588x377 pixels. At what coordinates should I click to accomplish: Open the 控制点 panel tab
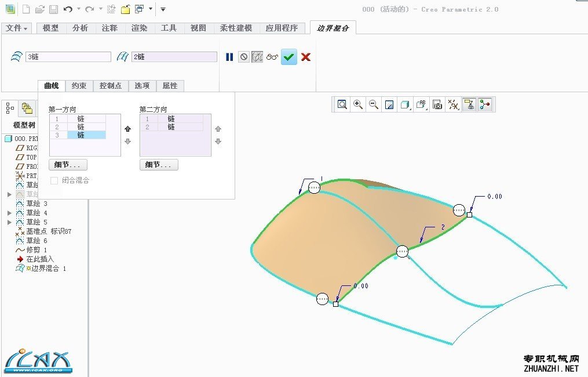pos(111,86)
